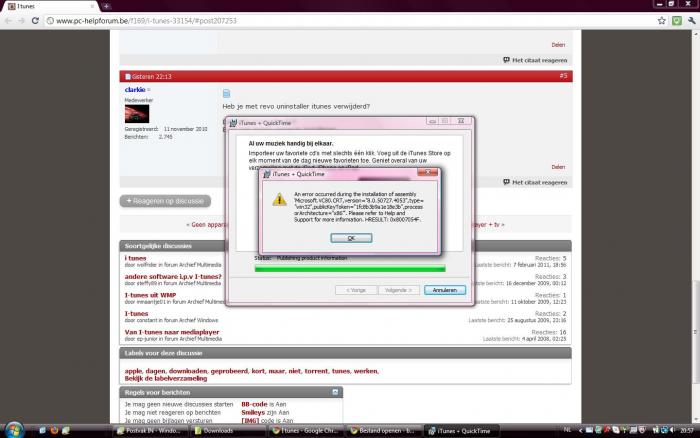The height and width of the screenshot is (438, 700).
Task: Open a new Chrome tab
Action: 106,6
